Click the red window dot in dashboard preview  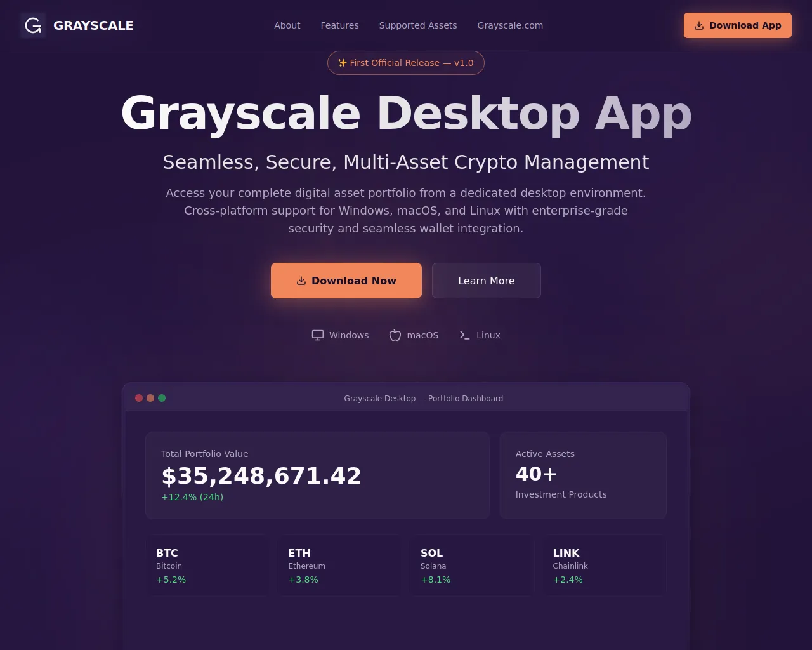click(x=139, y=398)
